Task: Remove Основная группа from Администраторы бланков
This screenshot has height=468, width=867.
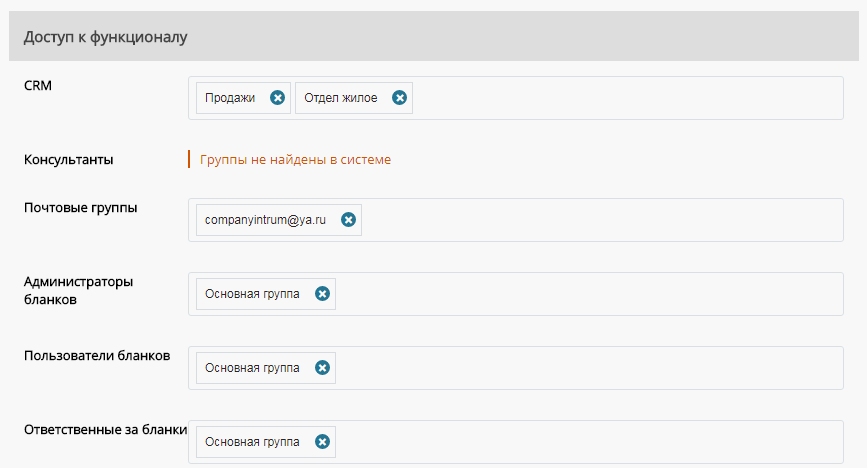Action: pos(322,294)
